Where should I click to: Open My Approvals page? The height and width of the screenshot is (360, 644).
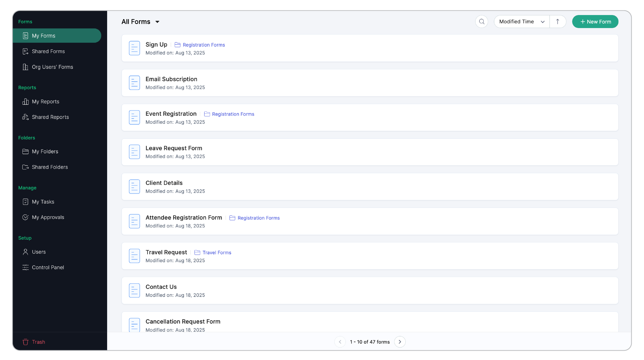click(x=48, y=217)
